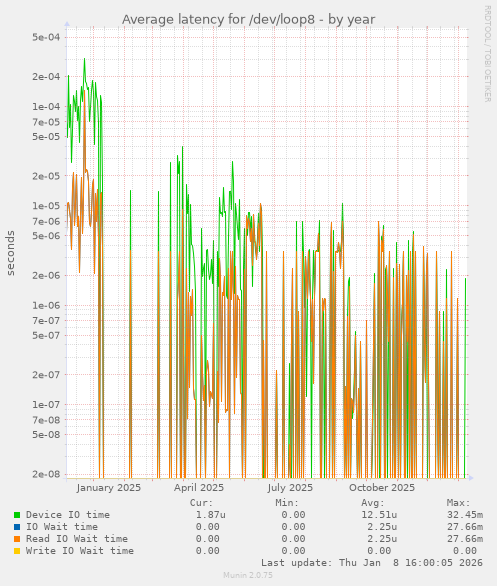
Task: Click the Device IO average value 12.51u
Action: pyautogui.click(x=379, y=515)
